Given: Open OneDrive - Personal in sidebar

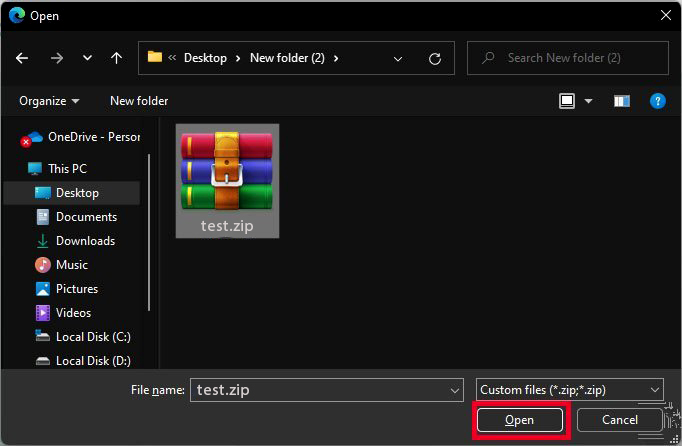Looking at the screenshot, I should coord(80,137).
